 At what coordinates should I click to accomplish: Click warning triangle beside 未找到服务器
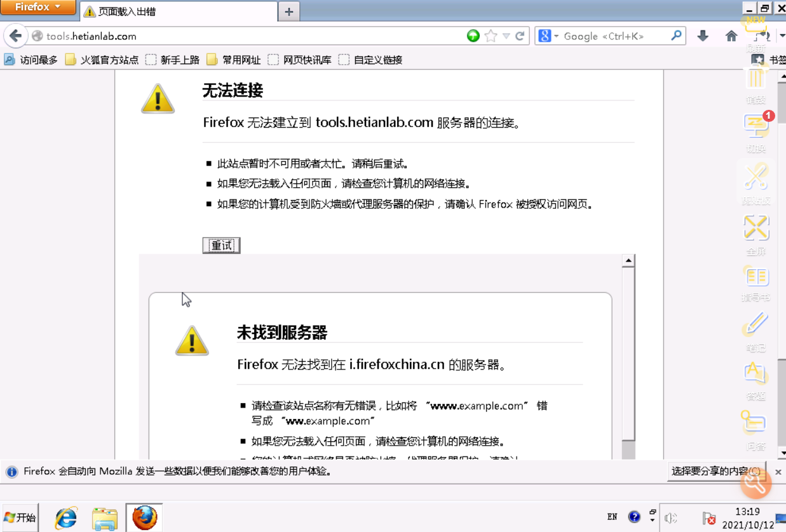point(192,340)
